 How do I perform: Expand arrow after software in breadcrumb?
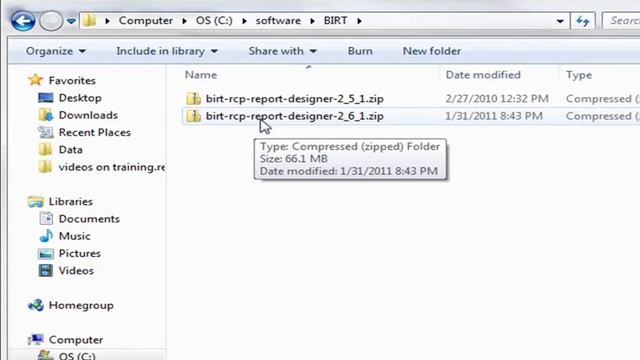point(312,21)
